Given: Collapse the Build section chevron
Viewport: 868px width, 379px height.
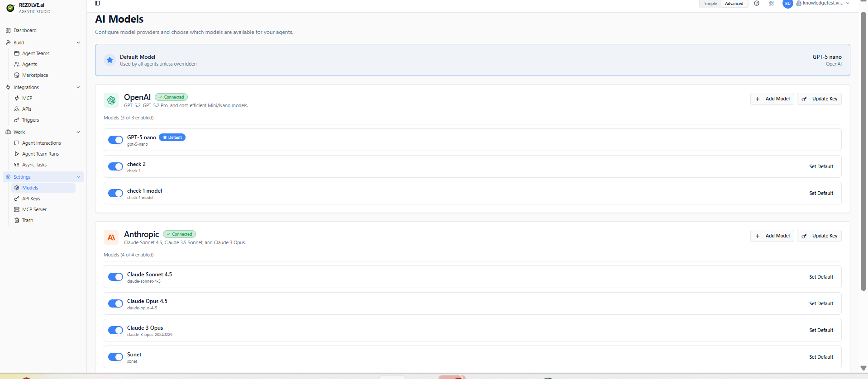Looking at the screenshot, I should [78, 43].
